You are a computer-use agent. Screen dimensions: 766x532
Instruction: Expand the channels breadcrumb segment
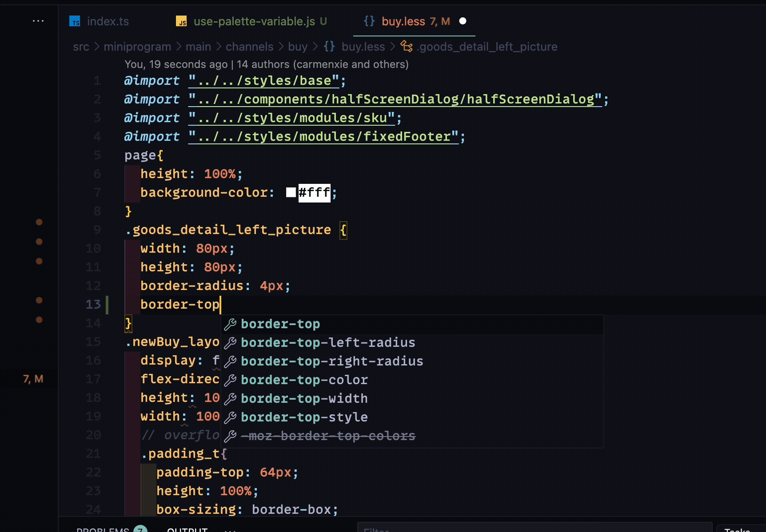pyautogui.click(x=249, y=47)
